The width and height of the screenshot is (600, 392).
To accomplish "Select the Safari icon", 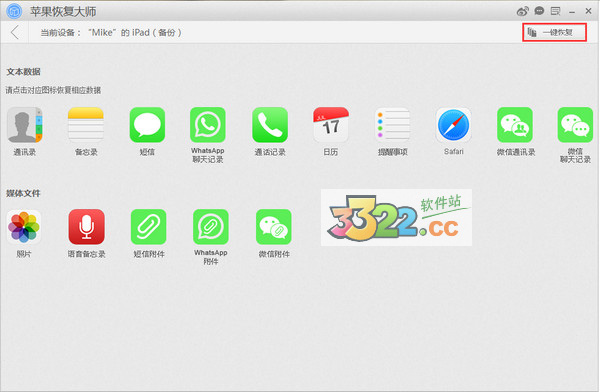I will [x=453, y=125].
